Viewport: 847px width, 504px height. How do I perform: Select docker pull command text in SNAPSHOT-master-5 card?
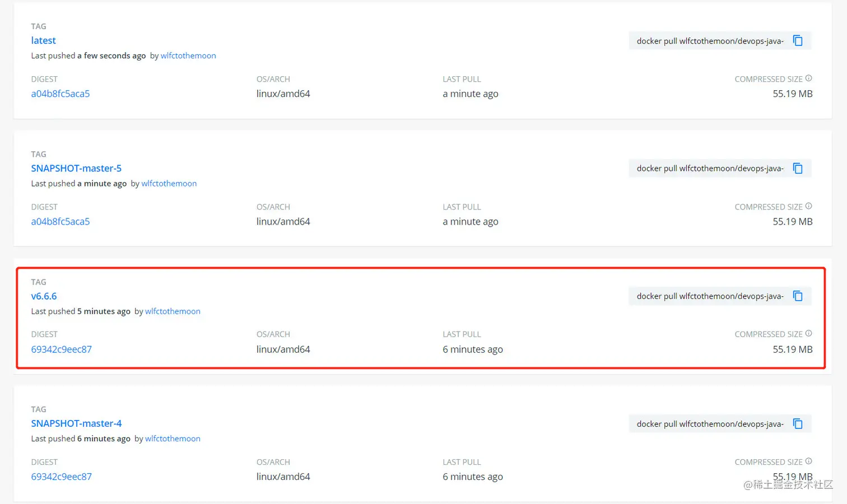tap(710, 169)
